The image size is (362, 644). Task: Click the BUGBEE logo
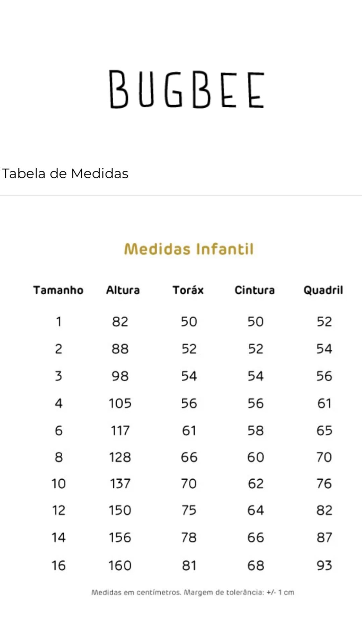[187, 89]
